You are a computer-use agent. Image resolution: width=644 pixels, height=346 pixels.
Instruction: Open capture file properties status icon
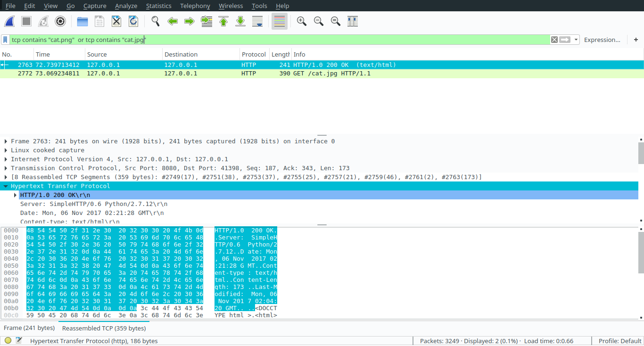click(x=19, y=341)
